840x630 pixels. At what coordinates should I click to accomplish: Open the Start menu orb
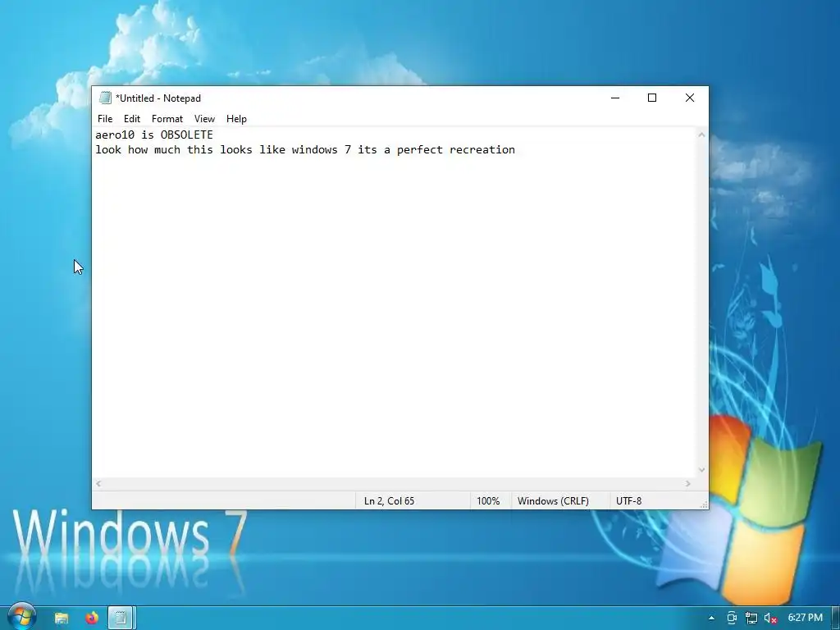(21, 617)
